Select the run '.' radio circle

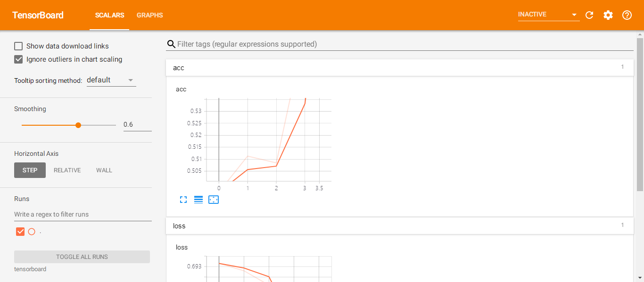(32, 232)
